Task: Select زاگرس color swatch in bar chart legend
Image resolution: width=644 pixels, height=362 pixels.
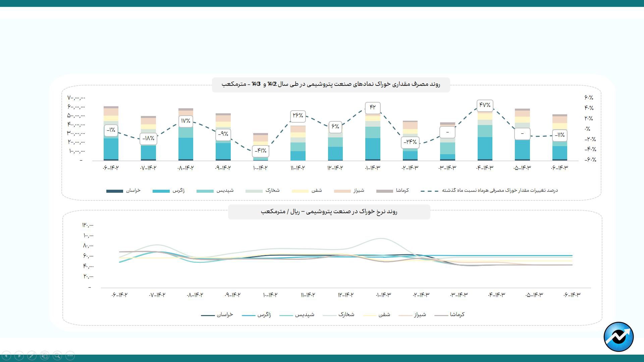Action: point(161,191)
